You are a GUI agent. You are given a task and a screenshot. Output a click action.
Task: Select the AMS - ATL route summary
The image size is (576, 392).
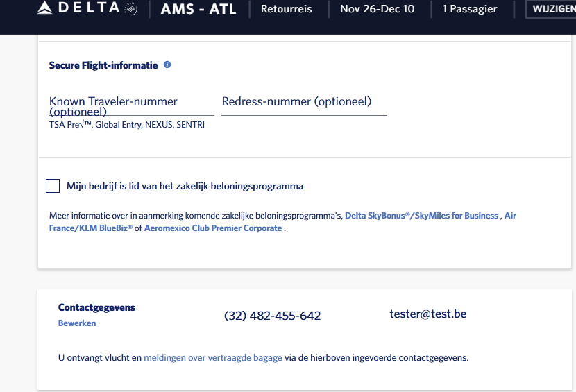pyautogui.click(x=198, y=9)
